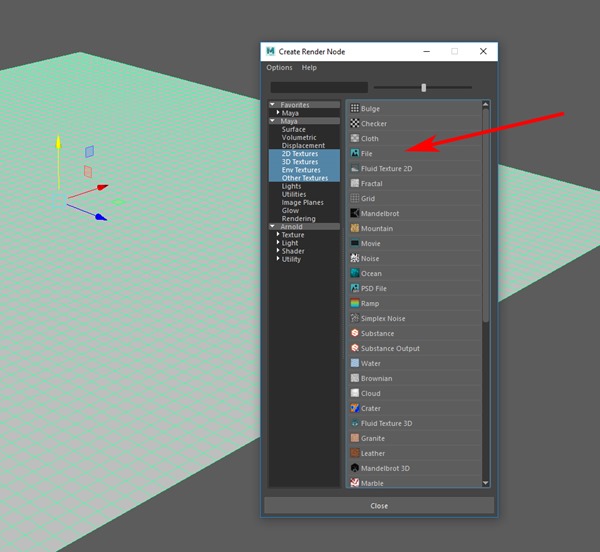Collapse the Arnold category arrow

tap(272, 226)
